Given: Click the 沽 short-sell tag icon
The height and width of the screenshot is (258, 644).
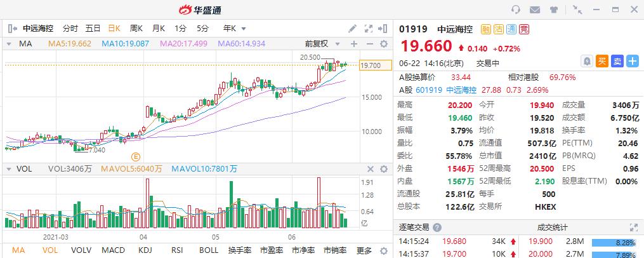Looking at the screenshot, I should pos(499,29).
